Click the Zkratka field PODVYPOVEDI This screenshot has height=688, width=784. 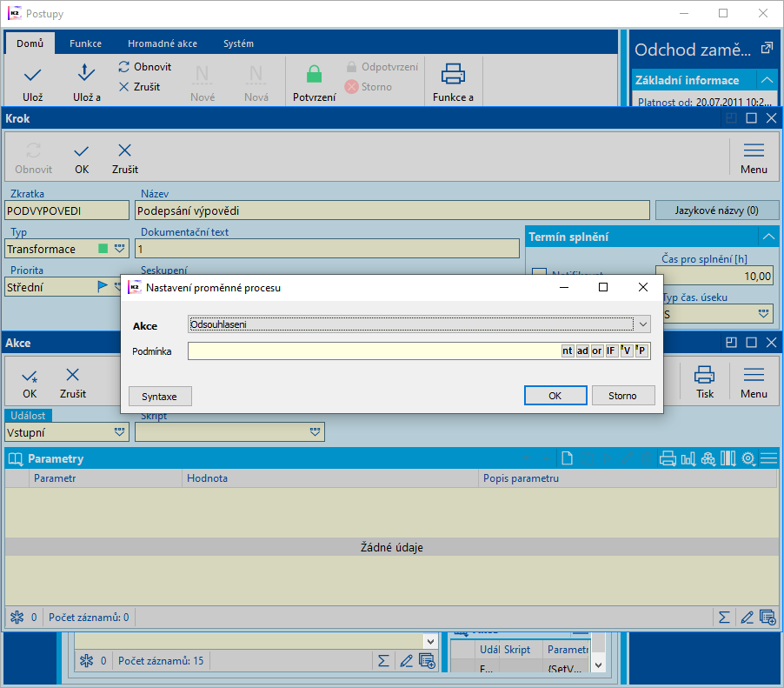67,210
